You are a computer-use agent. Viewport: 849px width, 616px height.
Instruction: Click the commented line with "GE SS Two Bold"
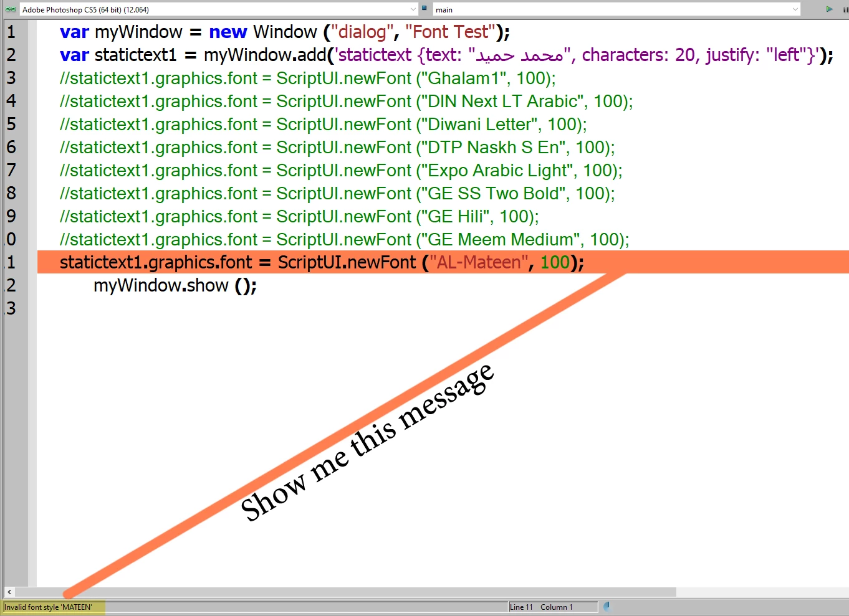[337, 193]
